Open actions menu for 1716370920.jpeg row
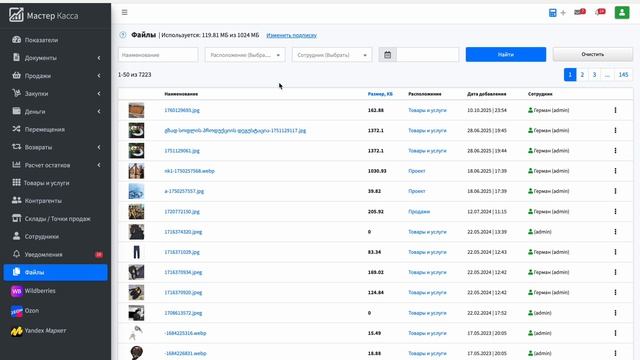The image size is (640, 360). 615,292
